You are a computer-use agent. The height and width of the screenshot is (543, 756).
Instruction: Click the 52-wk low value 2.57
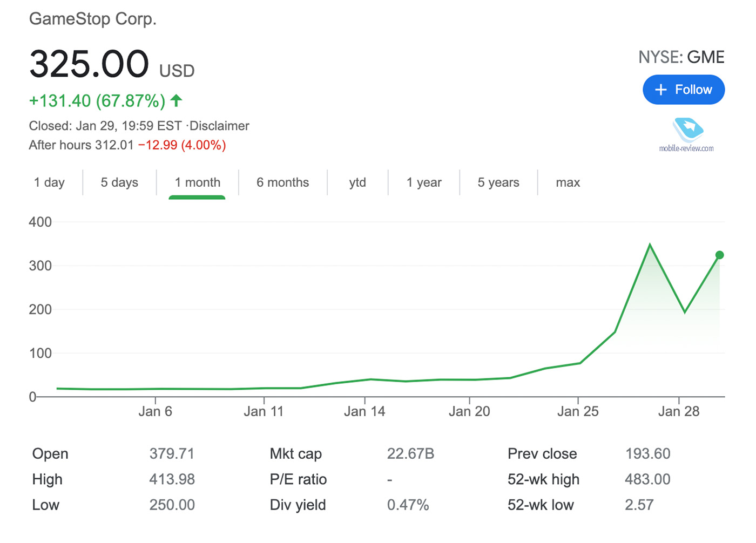coord(639,505)
